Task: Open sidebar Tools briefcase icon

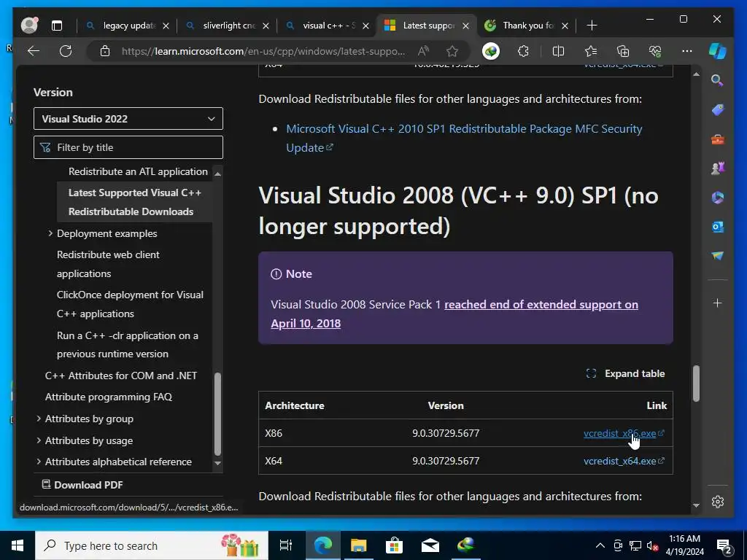Action: (718, 139)
